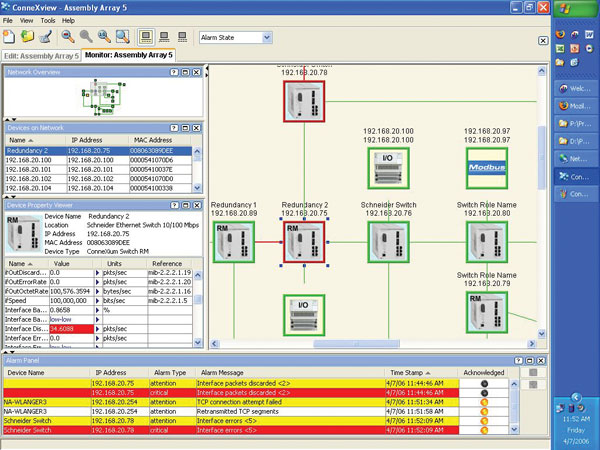Expand the ifOutOctetRate units arrow
The image size is (600, 450).
click(97, 290)
